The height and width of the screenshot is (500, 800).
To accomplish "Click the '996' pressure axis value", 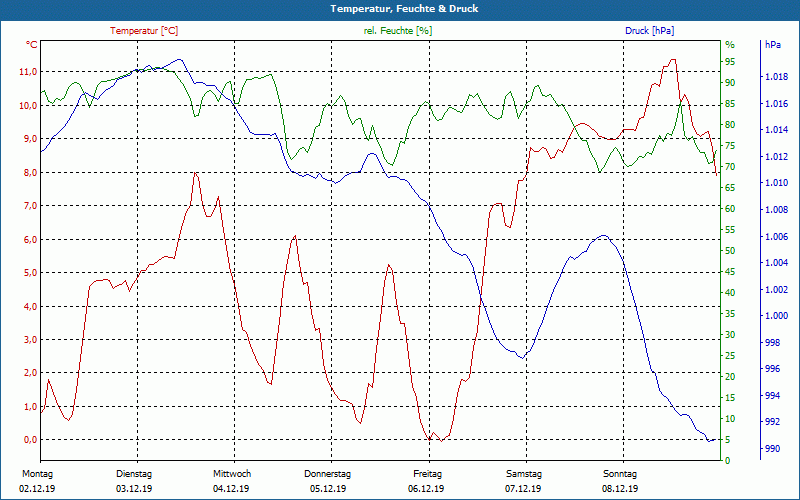I will click(772, 369).
